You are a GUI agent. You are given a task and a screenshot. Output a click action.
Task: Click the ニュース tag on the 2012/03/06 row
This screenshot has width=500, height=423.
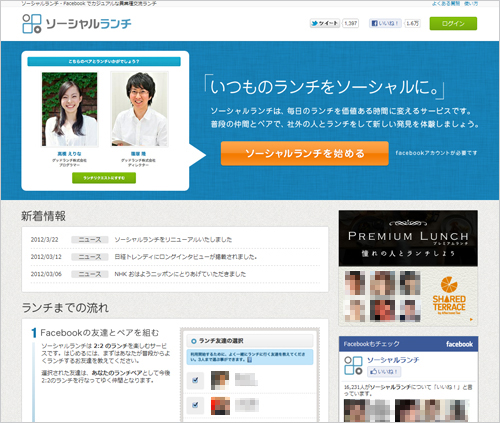click(90, 274)
